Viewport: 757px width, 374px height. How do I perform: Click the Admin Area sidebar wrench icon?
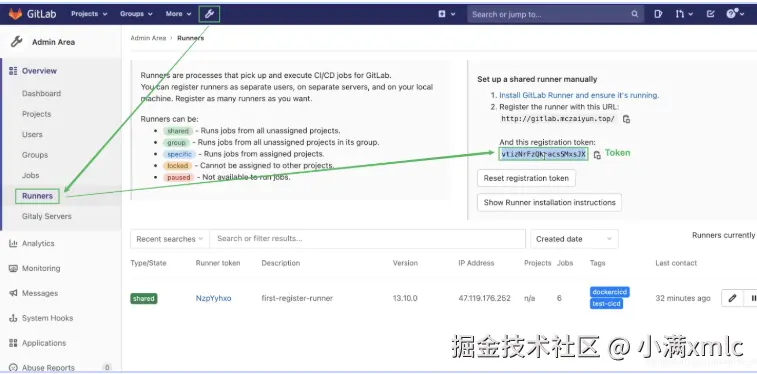[x=16, y=42]
